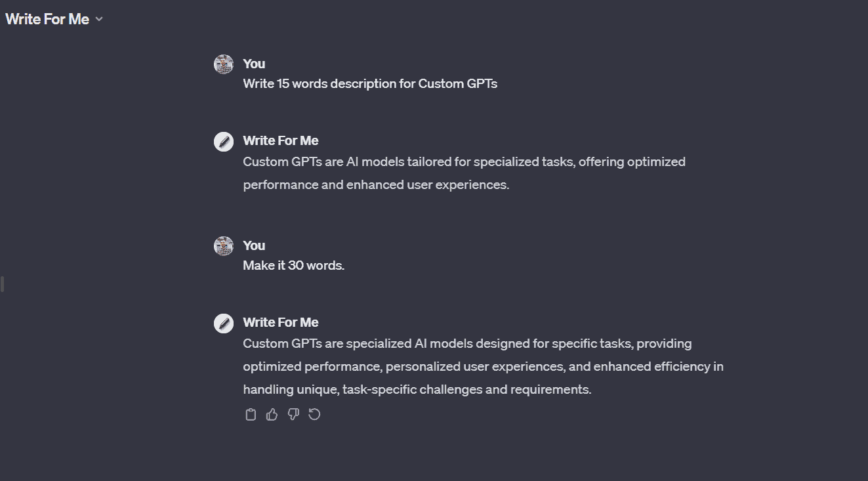Click the user avatar beside first prompt

pyautogui.click(x=224, y=64)
